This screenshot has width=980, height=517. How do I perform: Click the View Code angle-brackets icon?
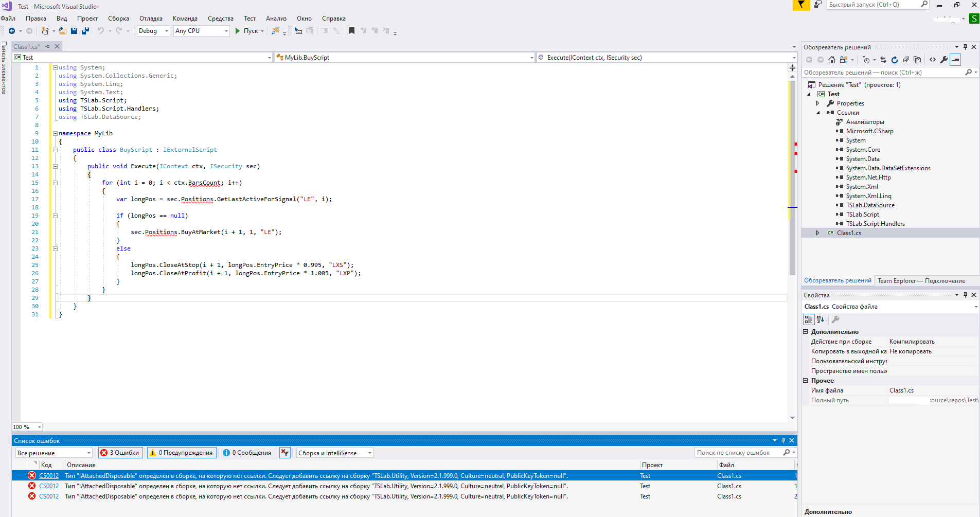932,60
